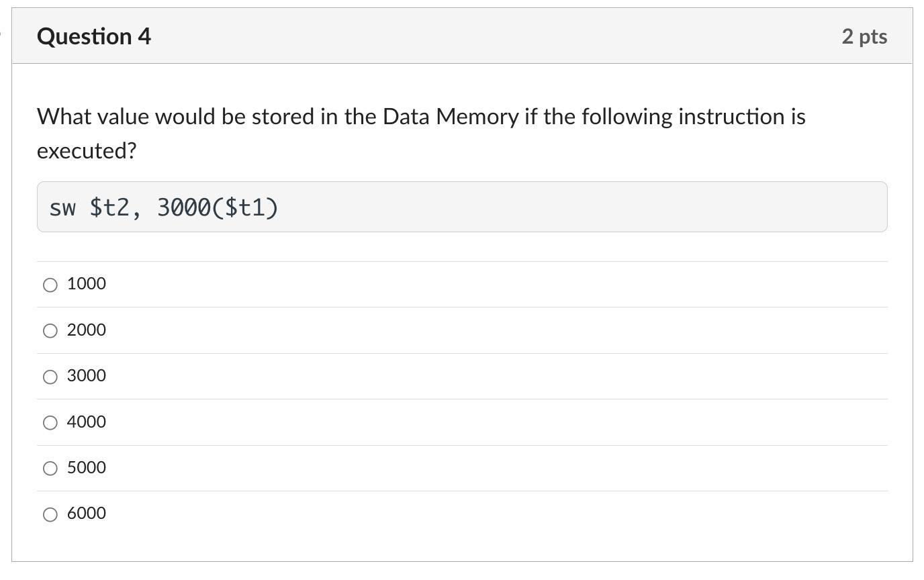Pick the 3000 option radio circle
The height and width of the screenshot is (580, 924).
(x=50, y=377)
